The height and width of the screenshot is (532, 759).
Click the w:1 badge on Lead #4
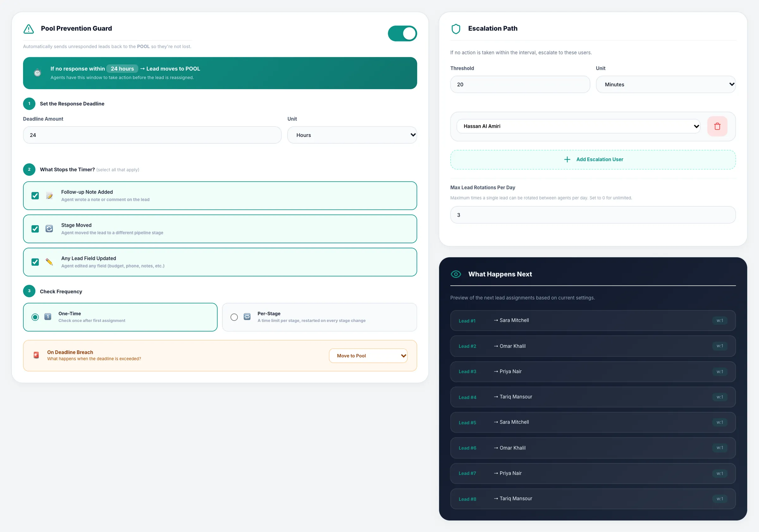point(720,397)
